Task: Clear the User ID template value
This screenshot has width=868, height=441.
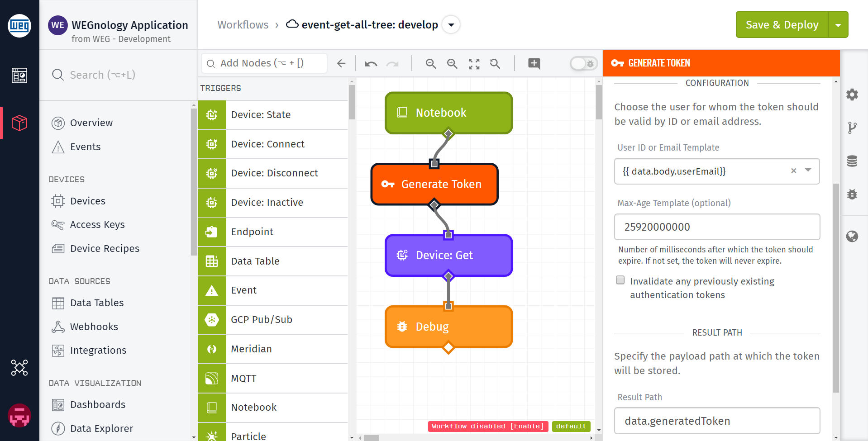Action: pos(793,171)
